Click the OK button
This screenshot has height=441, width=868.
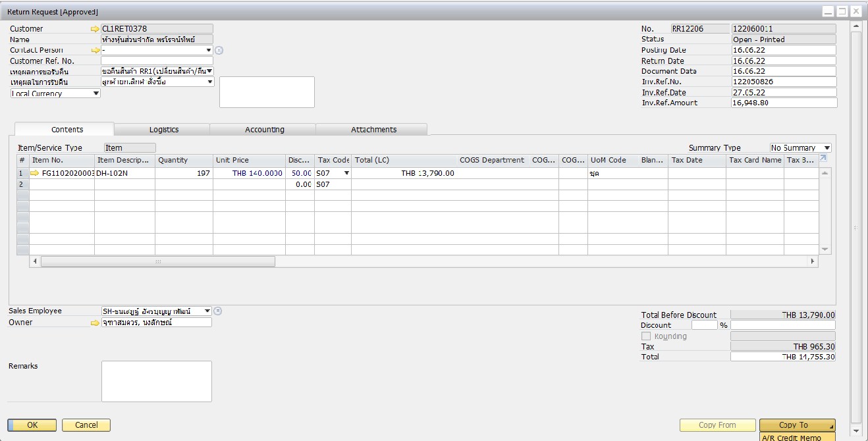coord(32,425)
